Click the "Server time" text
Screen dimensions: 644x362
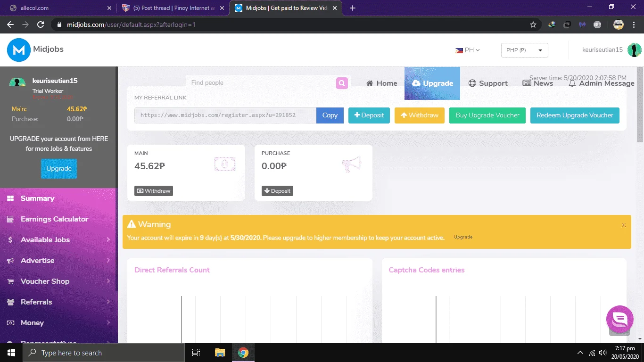click(x=578, y=78)
